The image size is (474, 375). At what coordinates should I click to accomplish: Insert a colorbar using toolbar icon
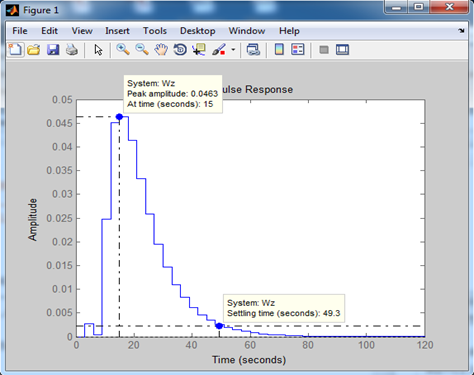click(279, 50)
